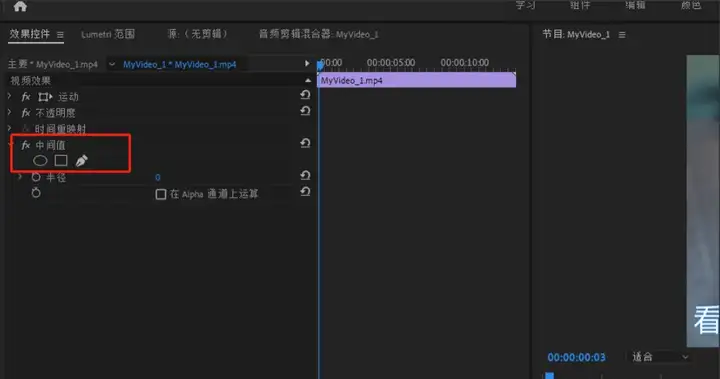The height and width of the screenshot is (379, 720).
Task: Reset the 中间值 effect
Action: [x=305, y=143]
